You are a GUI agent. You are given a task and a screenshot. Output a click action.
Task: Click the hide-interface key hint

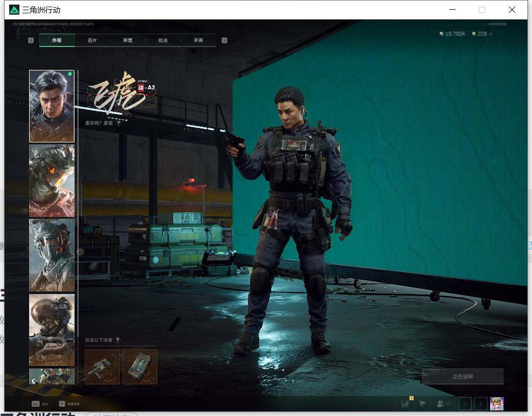pyautogui.click(x=69, y=404)
